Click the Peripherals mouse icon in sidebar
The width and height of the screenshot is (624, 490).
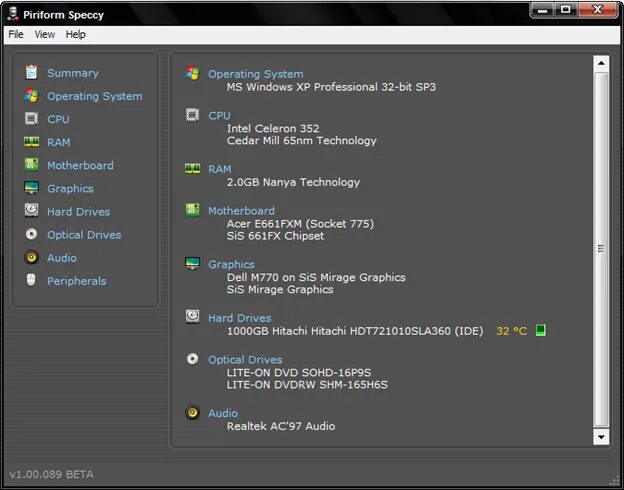(31, 280)
